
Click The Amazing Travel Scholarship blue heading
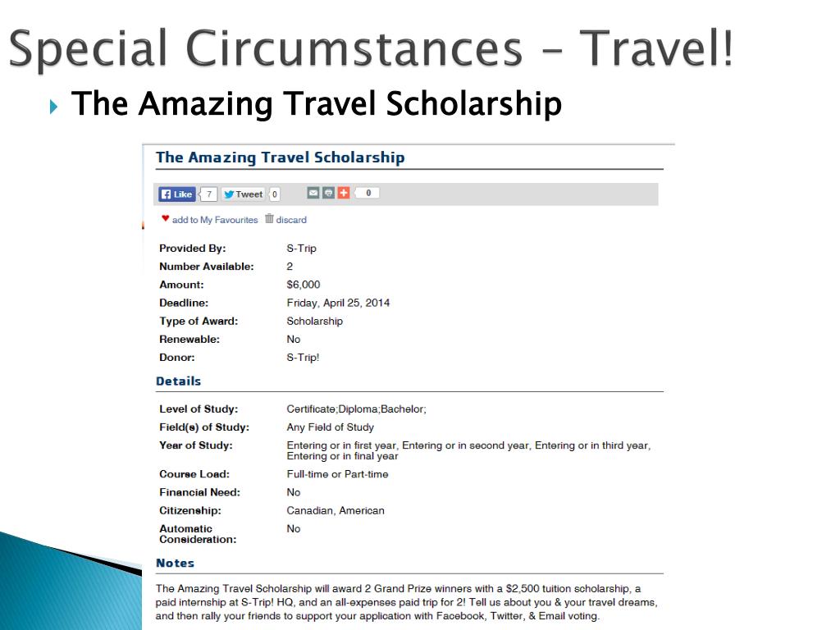[281, 157]
